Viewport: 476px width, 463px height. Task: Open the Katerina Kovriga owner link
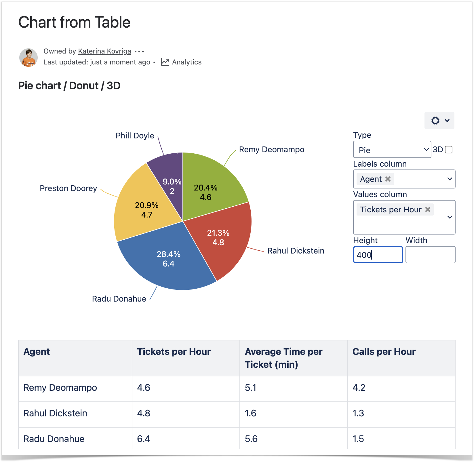coord(104,51)
